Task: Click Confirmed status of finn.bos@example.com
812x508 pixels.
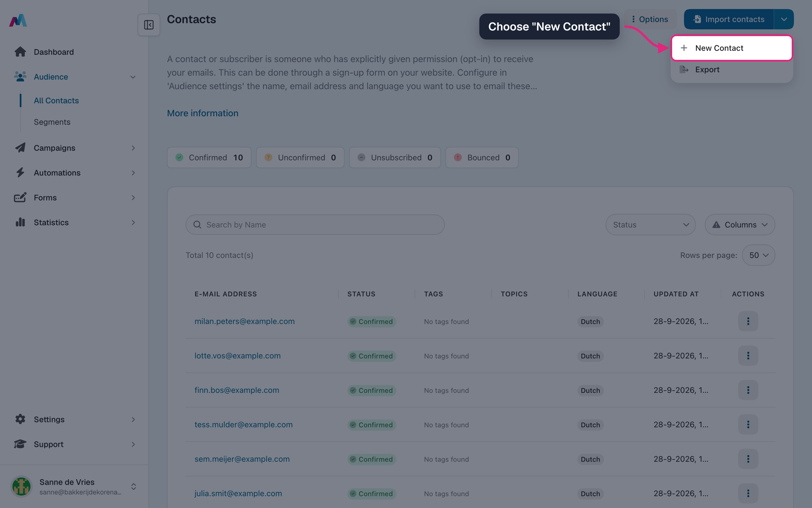Action: point(372,390)
